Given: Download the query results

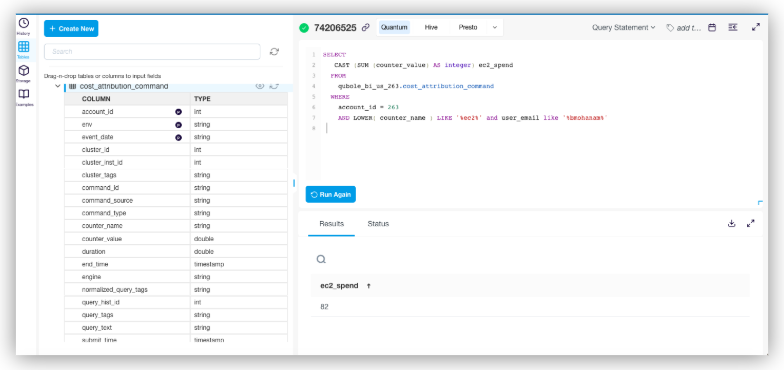Looking at the screenshot, I should tap(732, 224).
